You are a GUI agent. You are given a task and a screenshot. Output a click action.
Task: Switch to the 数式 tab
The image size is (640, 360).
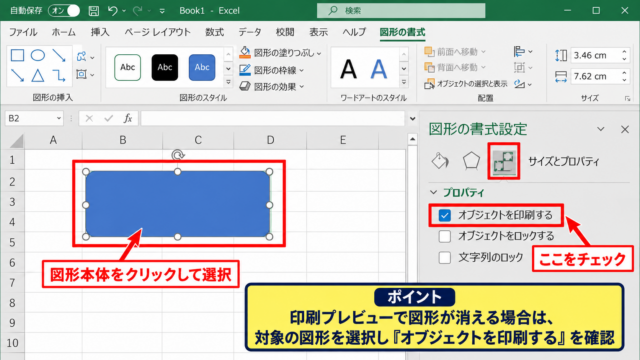[215, 32]
